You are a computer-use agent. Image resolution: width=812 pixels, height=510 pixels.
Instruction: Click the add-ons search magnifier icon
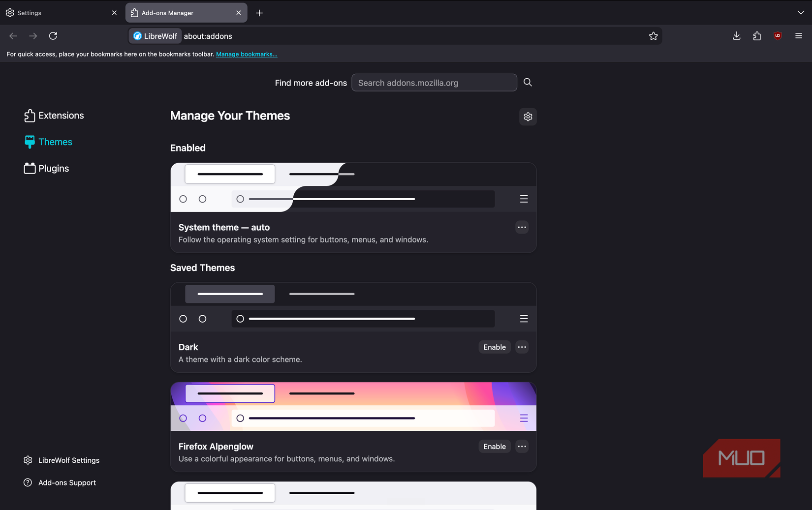[x=528, y=82]
